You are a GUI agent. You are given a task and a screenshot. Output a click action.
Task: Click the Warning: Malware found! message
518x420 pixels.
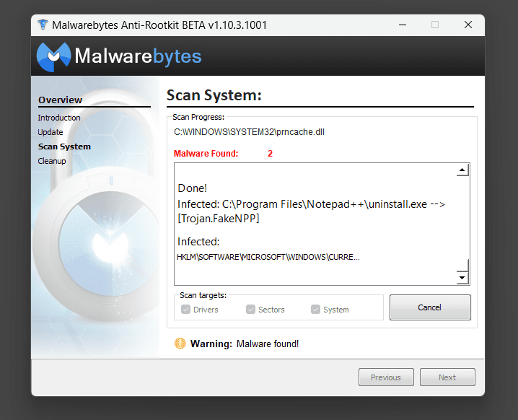click(245, 344)
